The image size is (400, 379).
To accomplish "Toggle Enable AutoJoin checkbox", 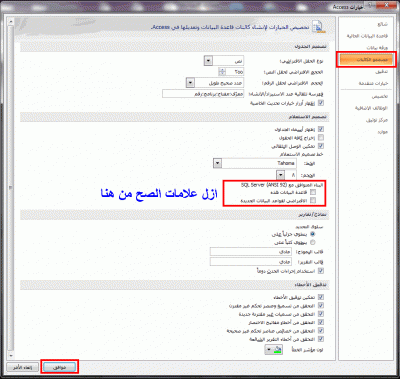I will [x=321, y=146].
